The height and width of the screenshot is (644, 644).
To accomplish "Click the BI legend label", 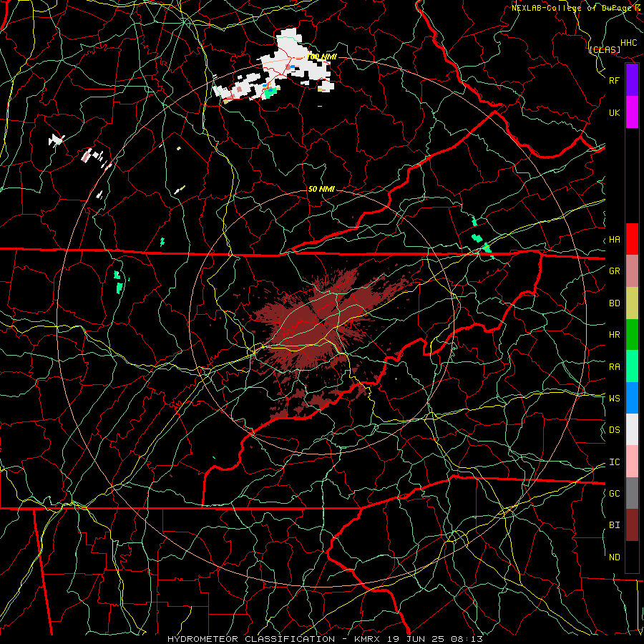I will 614,525.
